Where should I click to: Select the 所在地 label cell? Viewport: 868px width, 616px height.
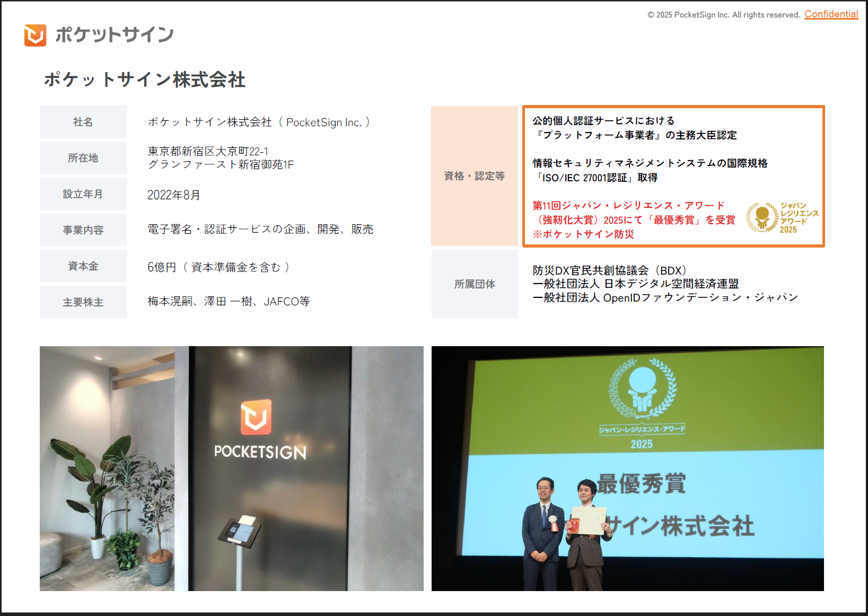click(83, 158)
